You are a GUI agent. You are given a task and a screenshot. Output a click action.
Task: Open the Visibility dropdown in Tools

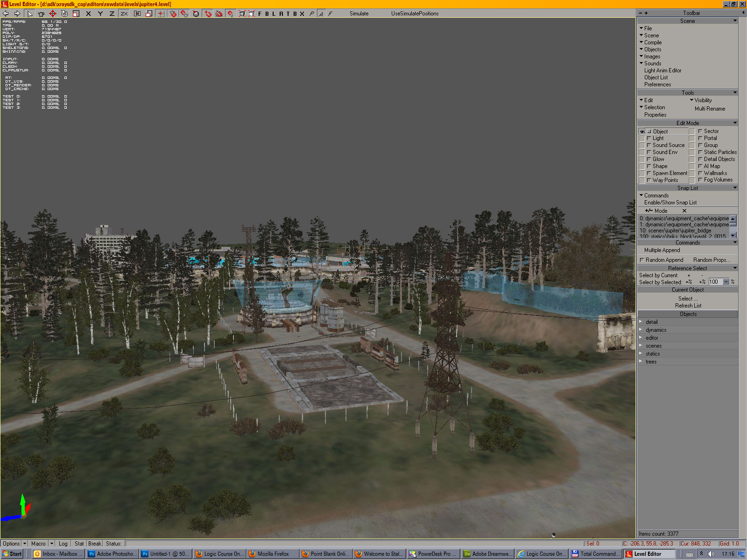[701, 100]
